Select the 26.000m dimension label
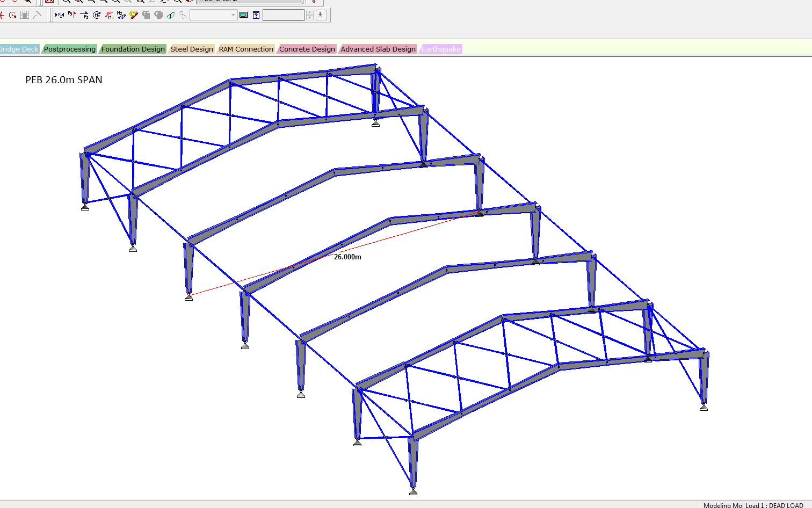This screenshot has width=812, height=508. click(347, 257)
